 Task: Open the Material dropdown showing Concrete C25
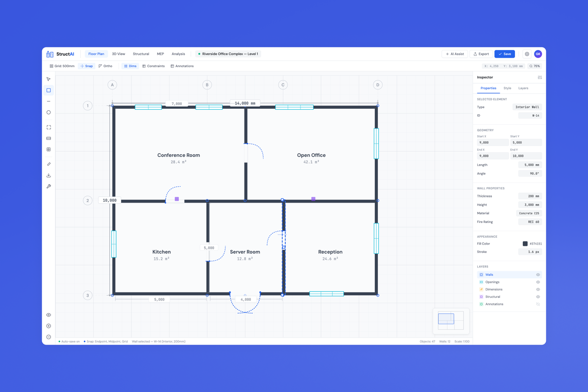pos(530,213)
